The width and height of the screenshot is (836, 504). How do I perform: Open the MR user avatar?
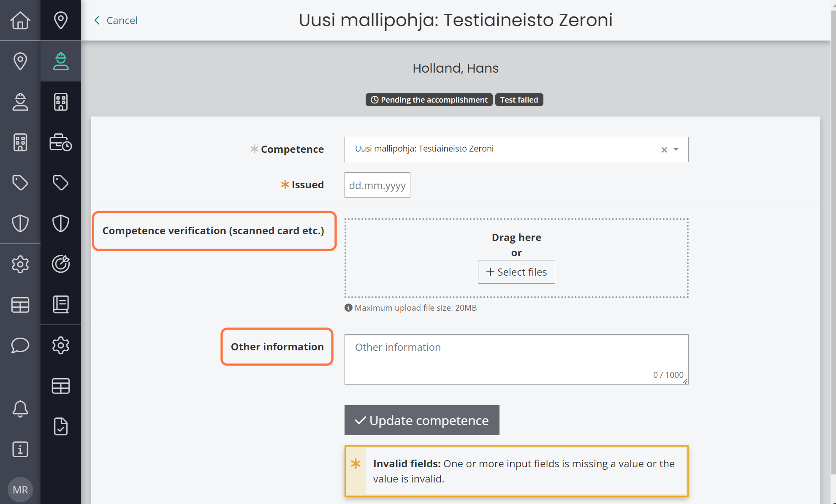click(20, 490)
